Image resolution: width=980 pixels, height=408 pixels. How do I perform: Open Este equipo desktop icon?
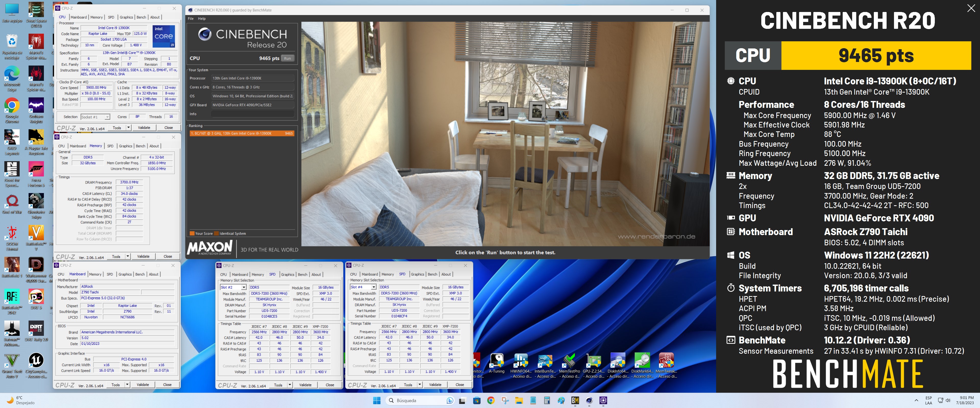(12, 13)
